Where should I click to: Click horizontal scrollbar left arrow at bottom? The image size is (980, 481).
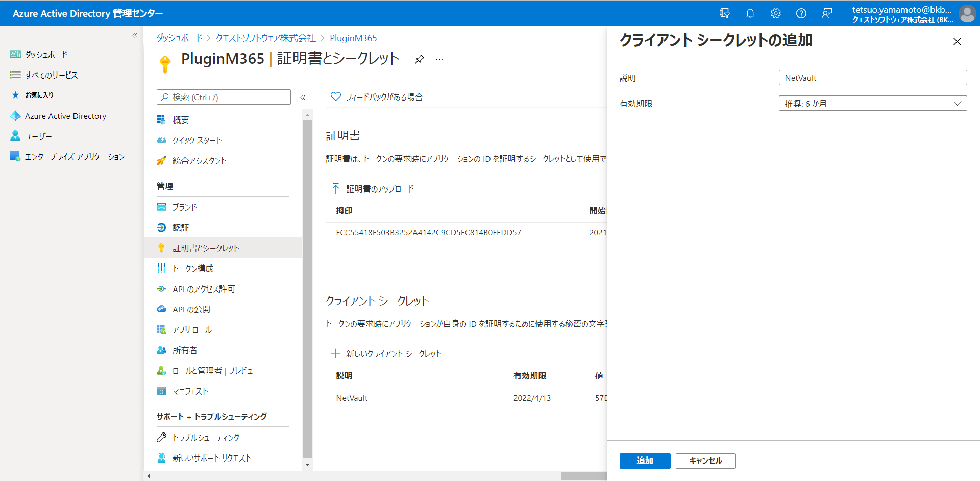[x=149, y=476]
